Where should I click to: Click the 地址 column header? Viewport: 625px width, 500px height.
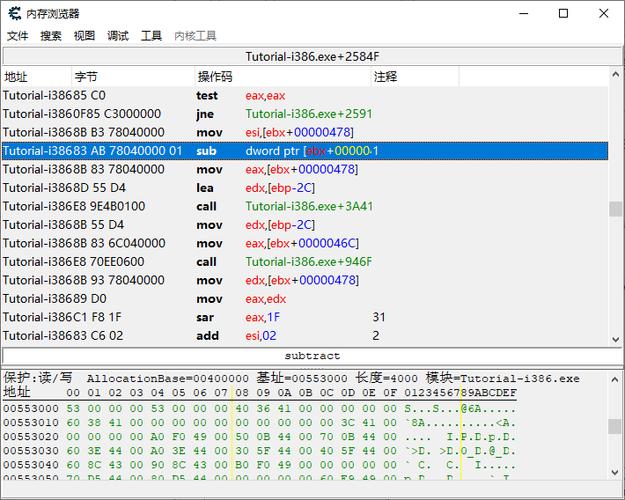[x=37, y=77]
